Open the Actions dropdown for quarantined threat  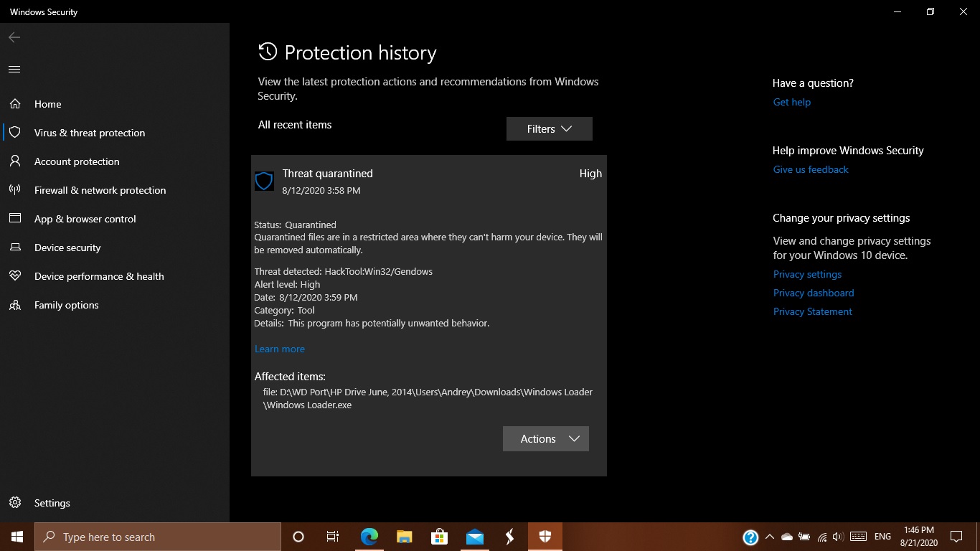(x=546, y=439)
